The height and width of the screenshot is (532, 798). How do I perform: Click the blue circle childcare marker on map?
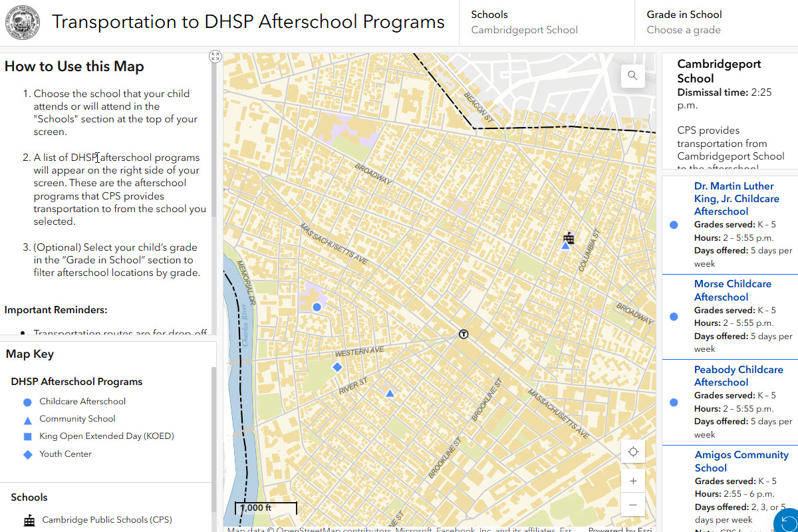tap(317, 307)
